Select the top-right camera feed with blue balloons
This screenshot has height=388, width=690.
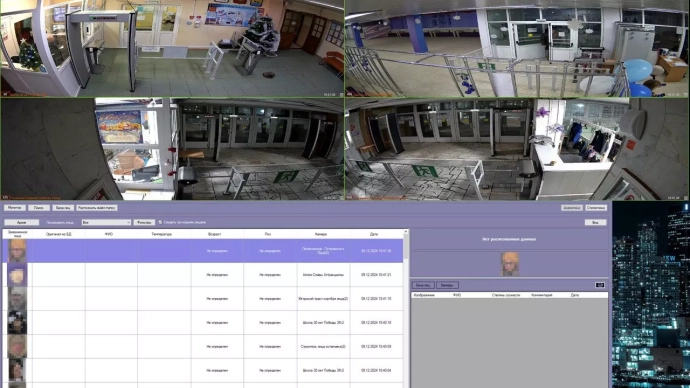pos(517,48)
